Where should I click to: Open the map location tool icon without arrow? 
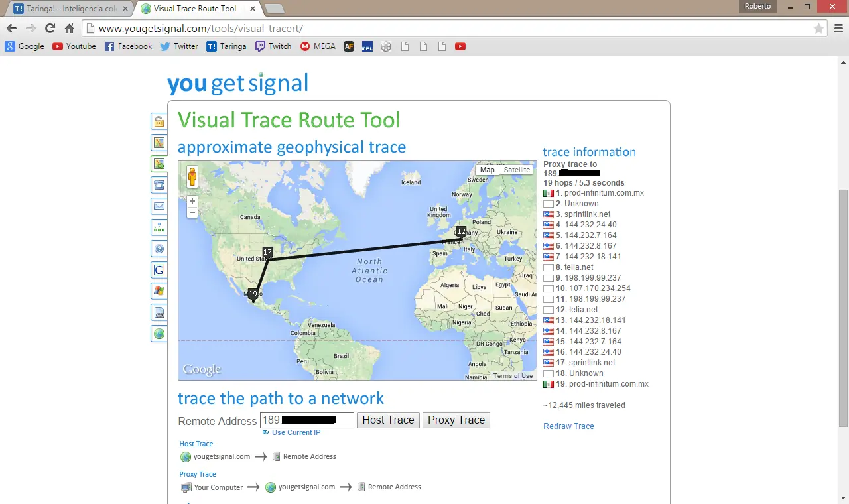tap(159, 143)
